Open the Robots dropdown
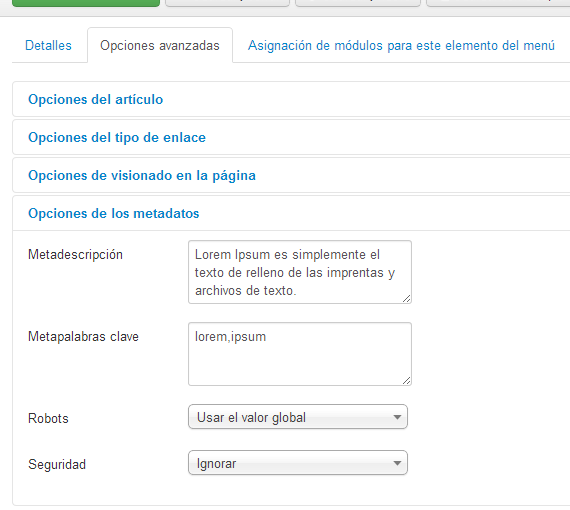Viewport: 570px width, 510px height. tap(298, 417)
